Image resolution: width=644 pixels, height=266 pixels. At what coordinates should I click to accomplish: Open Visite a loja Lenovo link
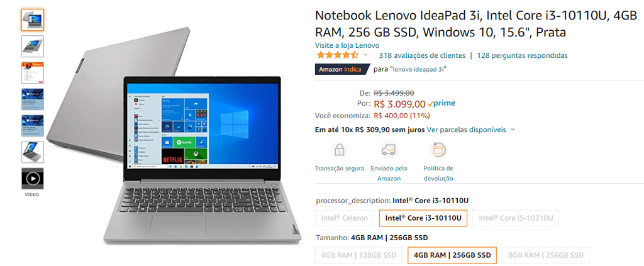coord(347,45)
